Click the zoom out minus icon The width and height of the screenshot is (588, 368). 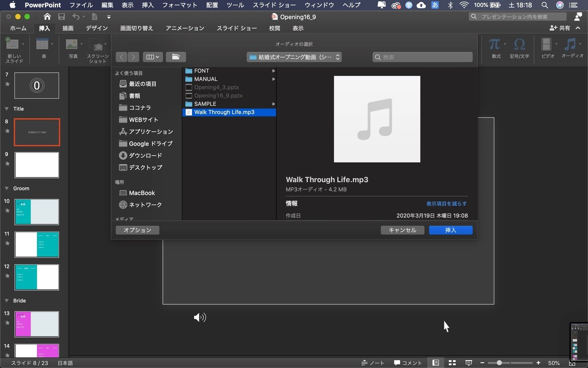click(483, 363)
